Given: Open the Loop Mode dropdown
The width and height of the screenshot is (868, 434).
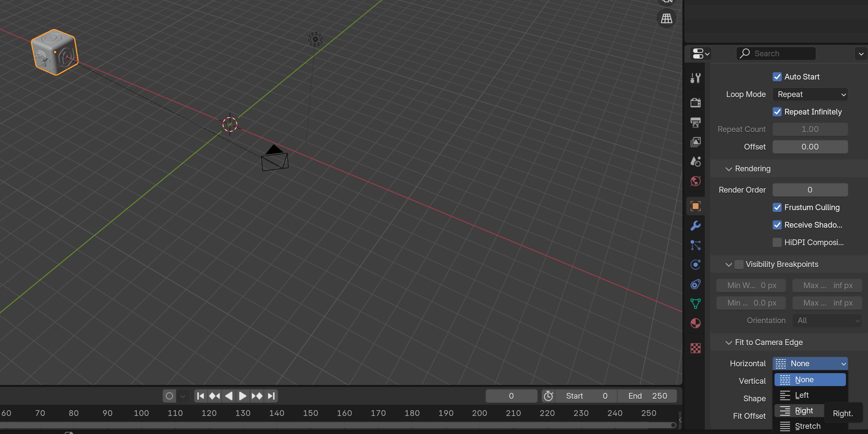Looking at the screenshot, I should pos(810,94).
